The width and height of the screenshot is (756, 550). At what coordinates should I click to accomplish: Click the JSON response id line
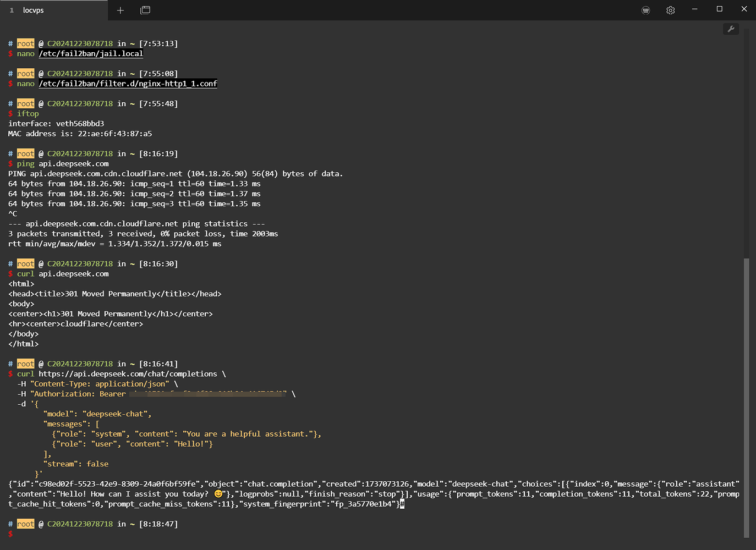pos(374,484)
